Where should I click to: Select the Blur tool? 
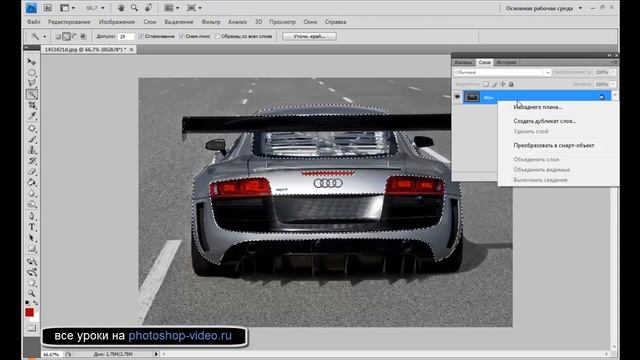pos(31,193)
